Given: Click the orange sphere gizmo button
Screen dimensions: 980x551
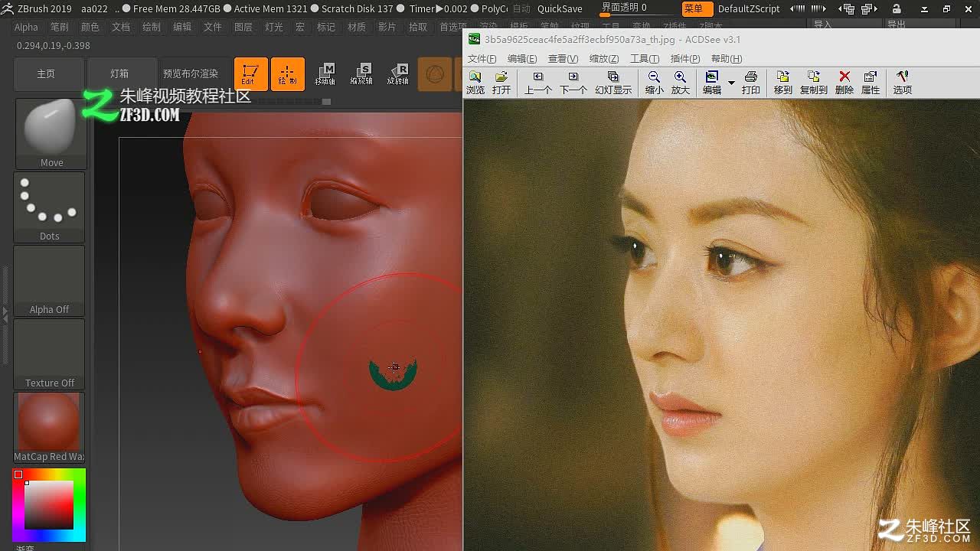Looking at the screenshot, I should [x=435, y=74].
